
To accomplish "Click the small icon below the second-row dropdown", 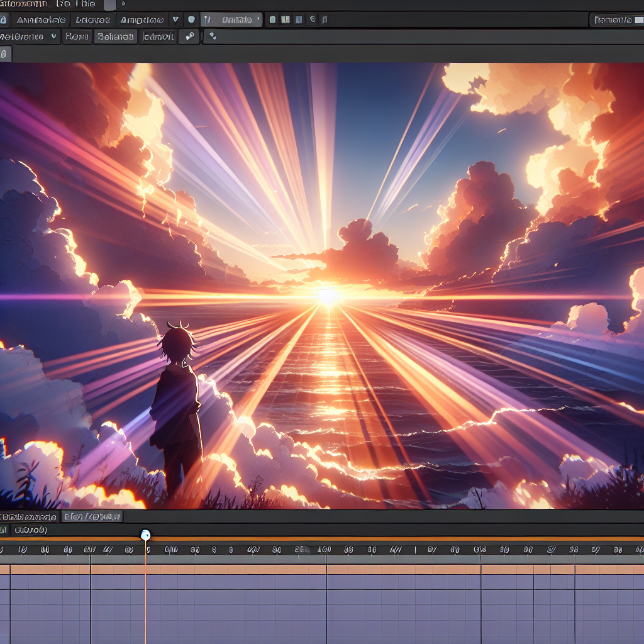I will tap(4, 54).
